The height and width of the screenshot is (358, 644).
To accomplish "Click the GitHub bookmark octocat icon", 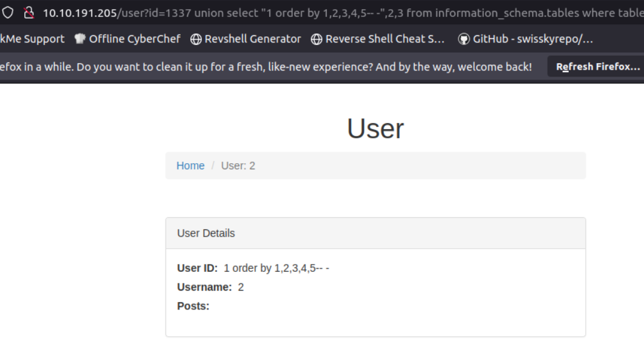I will point(464,39).
